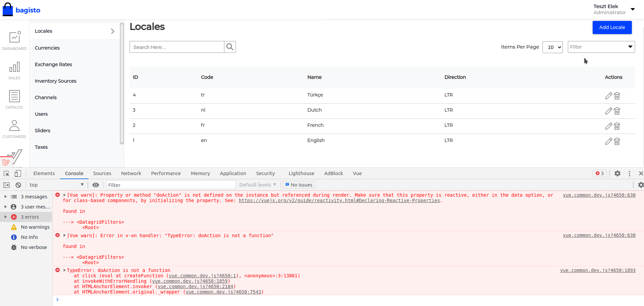This screenshot has height=306, width=644.
Task: Click the console prompt line
Action: tap(348, 300)
